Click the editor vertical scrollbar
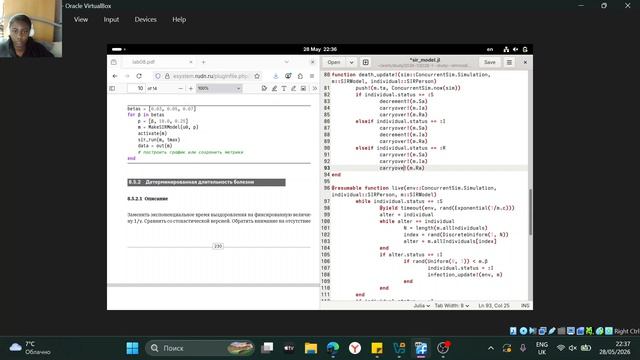This screenshot has width=640, height=360. click(530, 212)
